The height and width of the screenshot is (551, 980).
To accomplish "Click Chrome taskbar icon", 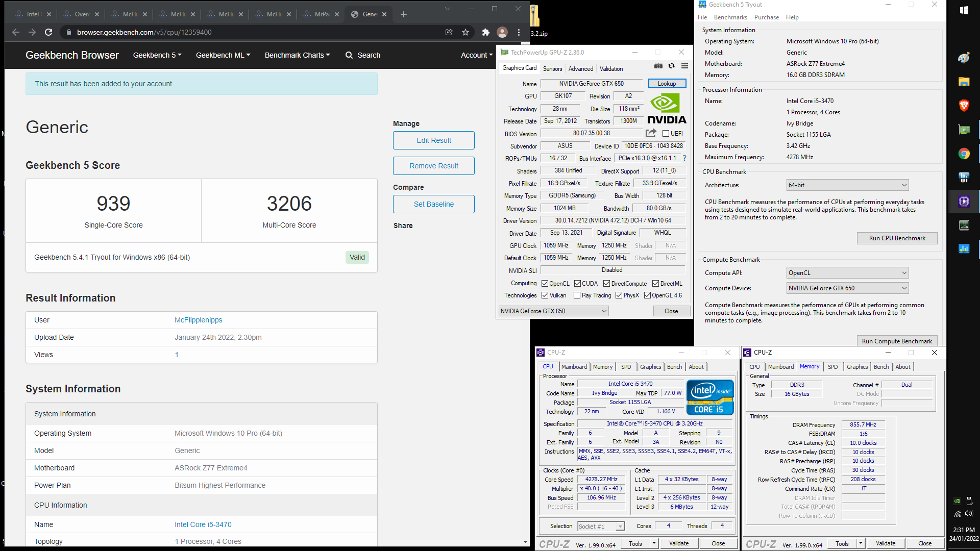I will 964,154.
